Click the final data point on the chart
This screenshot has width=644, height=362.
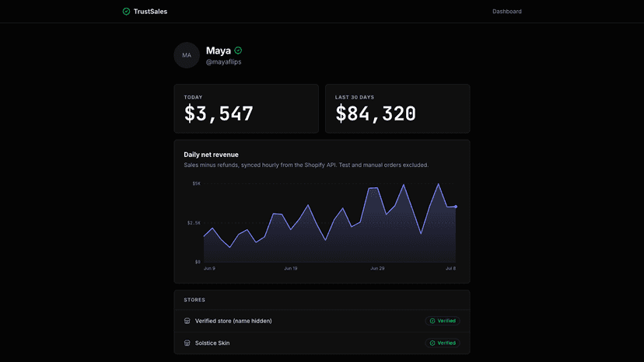pyautogui.click(x=456, y=207)
